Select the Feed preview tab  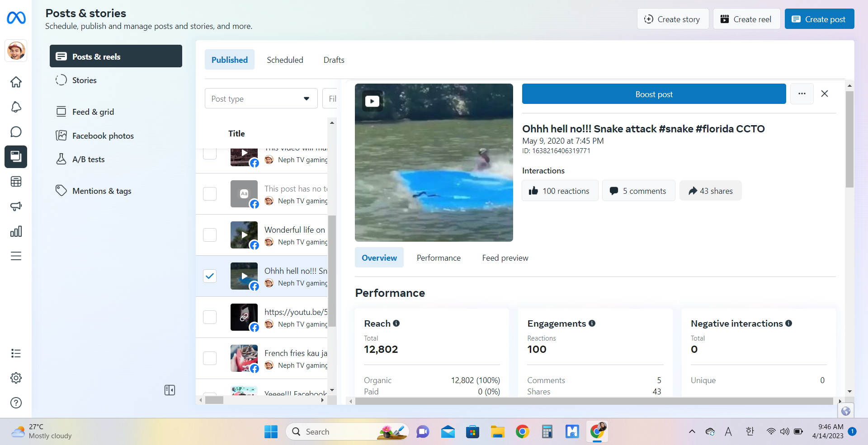(505, 258)
